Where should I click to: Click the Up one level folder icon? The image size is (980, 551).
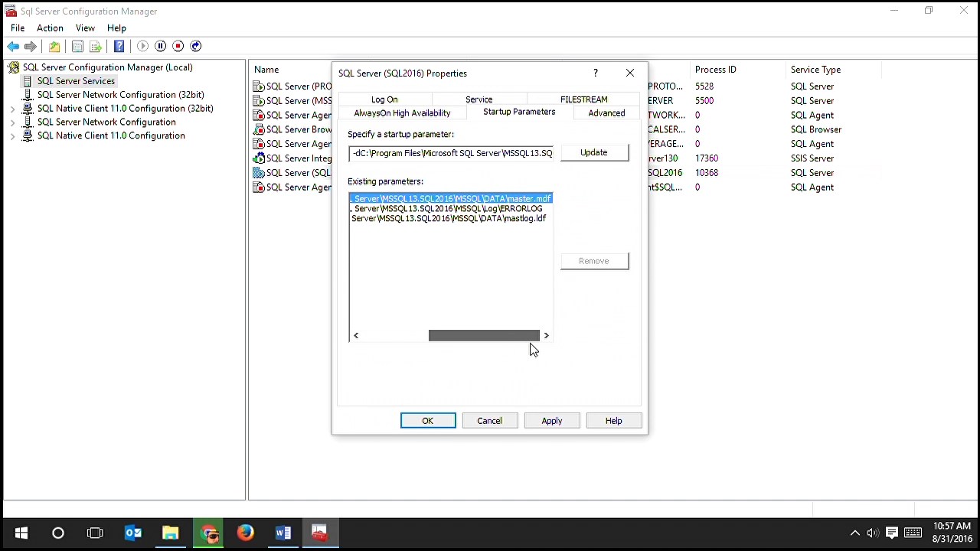pyautogui.click(x=54, y=47)
